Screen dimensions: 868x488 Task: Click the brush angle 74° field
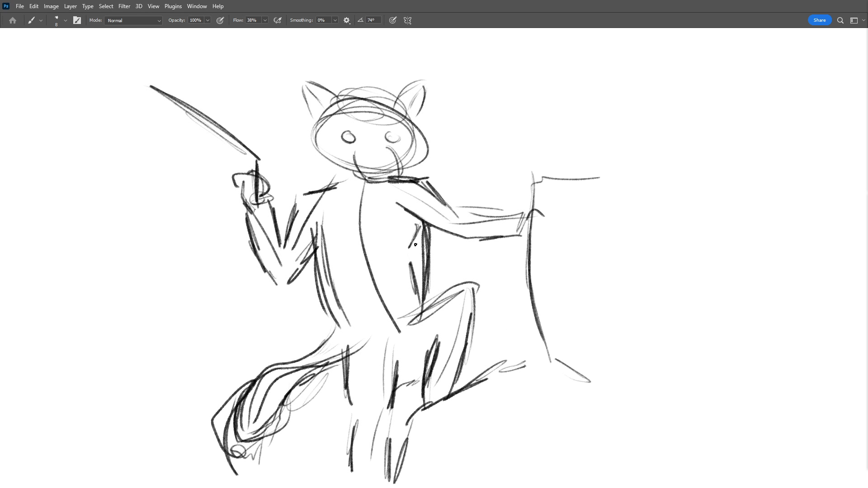(373, 20)
